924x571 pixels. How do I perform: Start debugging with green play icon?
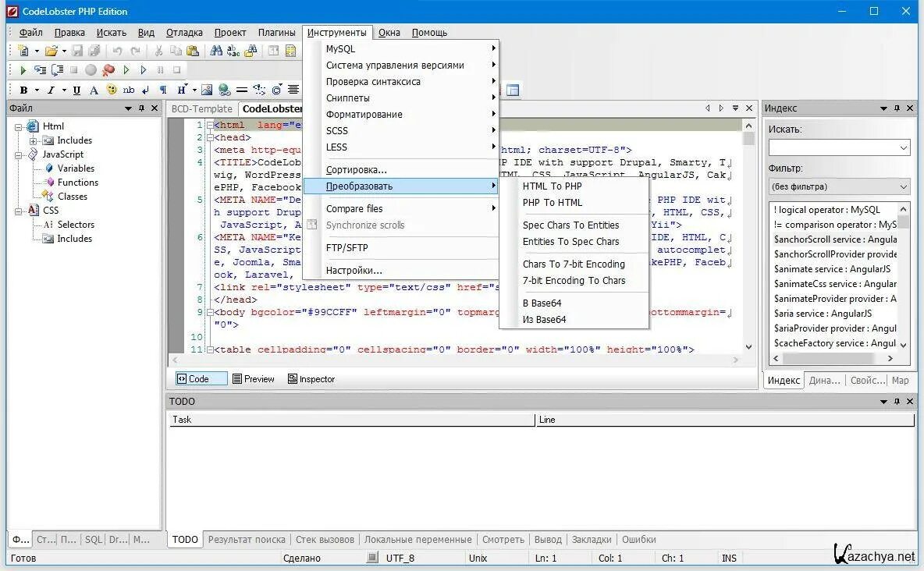(23, 70)
